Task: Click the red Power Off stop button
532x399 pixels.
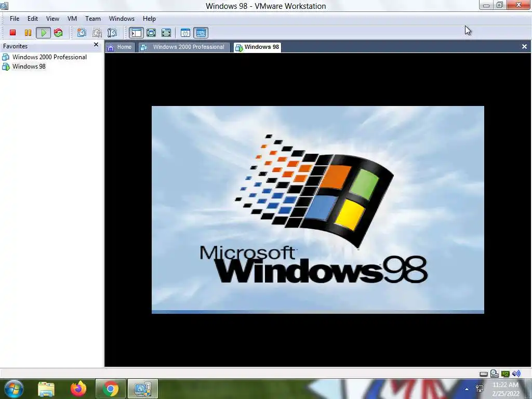Action: coord(13,33)
